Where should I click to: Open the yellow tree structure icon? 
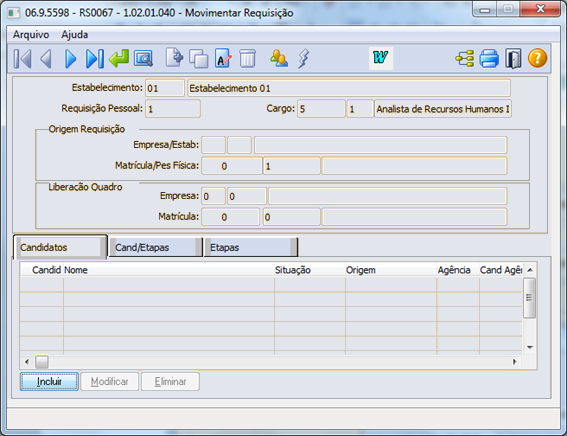point(465,59)
